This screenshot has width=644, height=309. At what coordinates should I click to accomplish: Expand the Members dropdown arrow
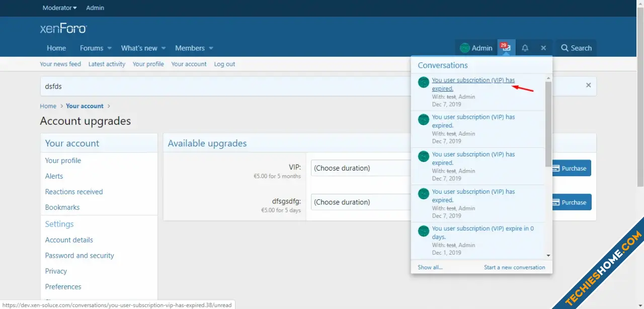(x=211, y=48)
